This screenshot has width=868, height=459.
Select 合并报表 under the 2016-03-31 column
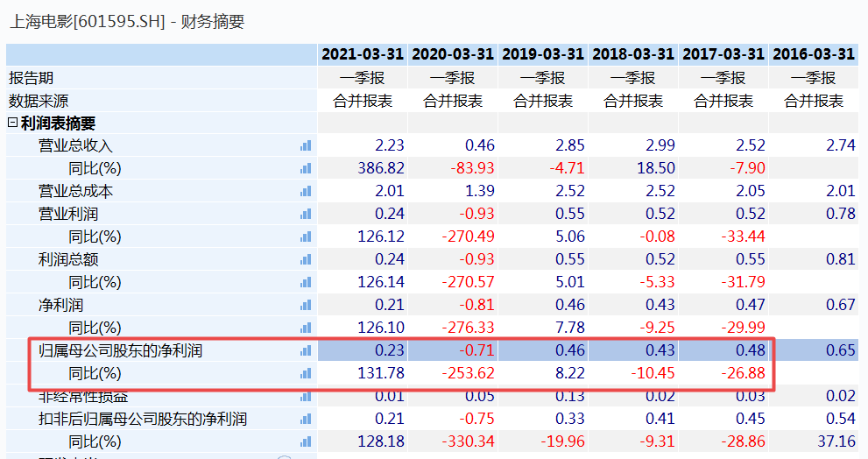tap(814, 101)
